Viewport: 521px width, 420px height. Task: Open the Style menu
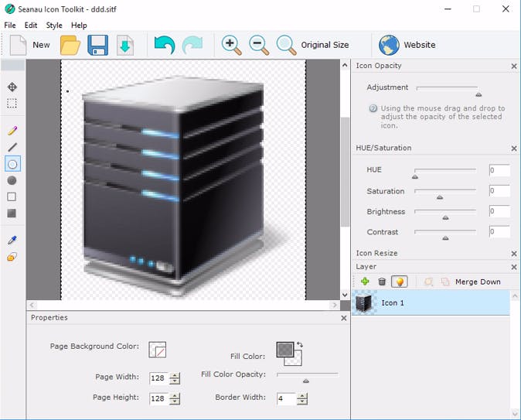tap(54, 26)
